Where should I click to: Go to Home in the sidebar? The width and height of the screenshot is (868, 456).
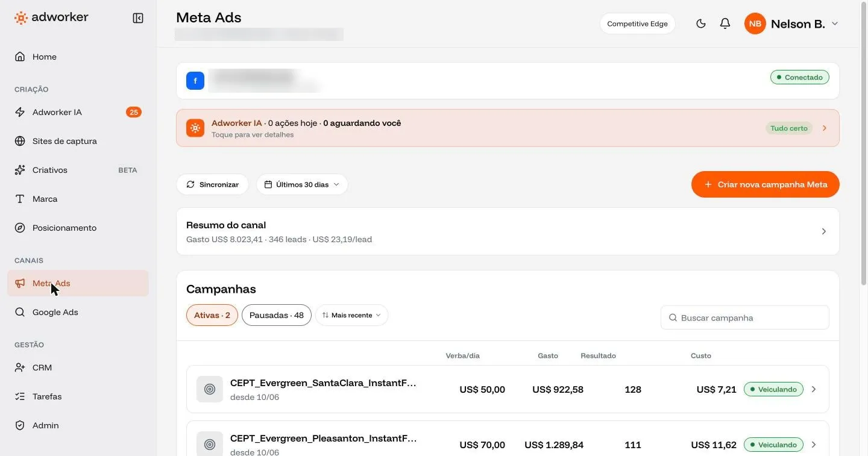coord(78,57)
